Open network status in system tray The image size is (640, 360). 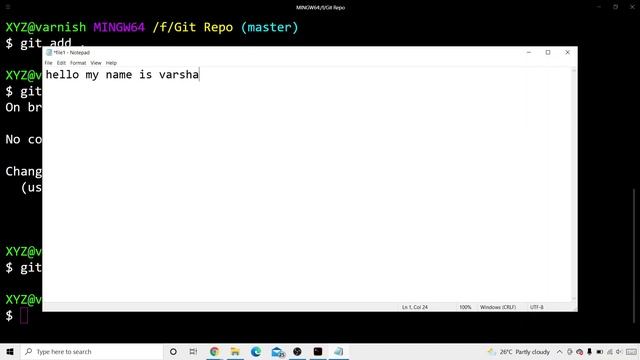tap(610, 351)
